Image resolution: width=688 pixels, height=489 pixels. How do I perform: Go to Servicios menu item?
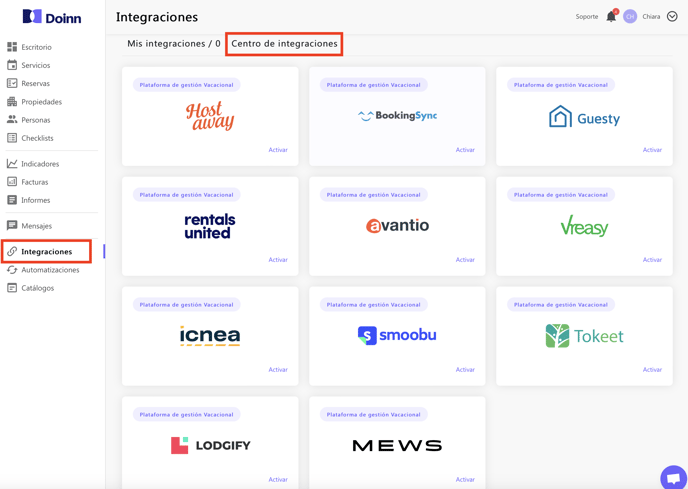(36, 65)
